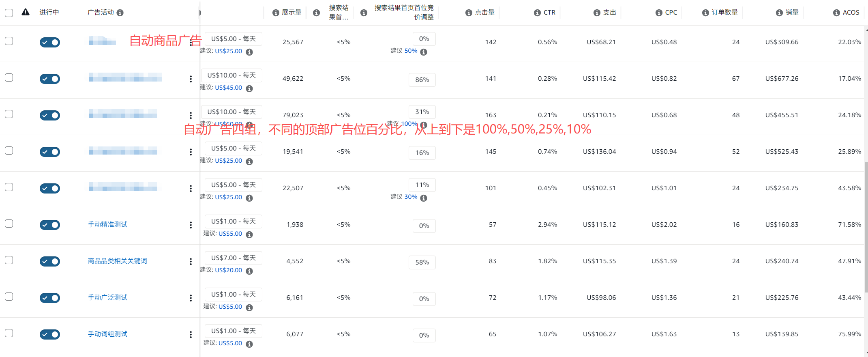868x357 pixels.
Task: Click the info icon next to 订单数量
Action: (x=705, y=13)
